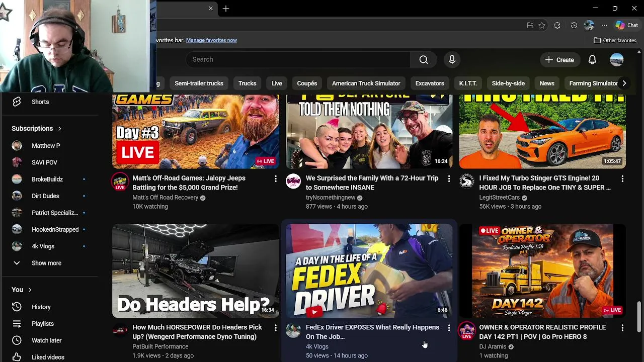Open Edge profile picture

coord(589,25)
